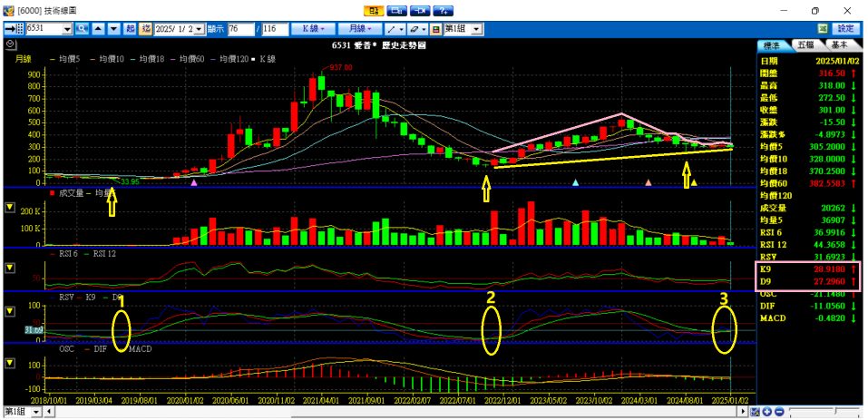Image resolution: width=868 pixels, height=420 pixels.
Task: Switch to the 基本 tab
Action: [x=838, y=44]
